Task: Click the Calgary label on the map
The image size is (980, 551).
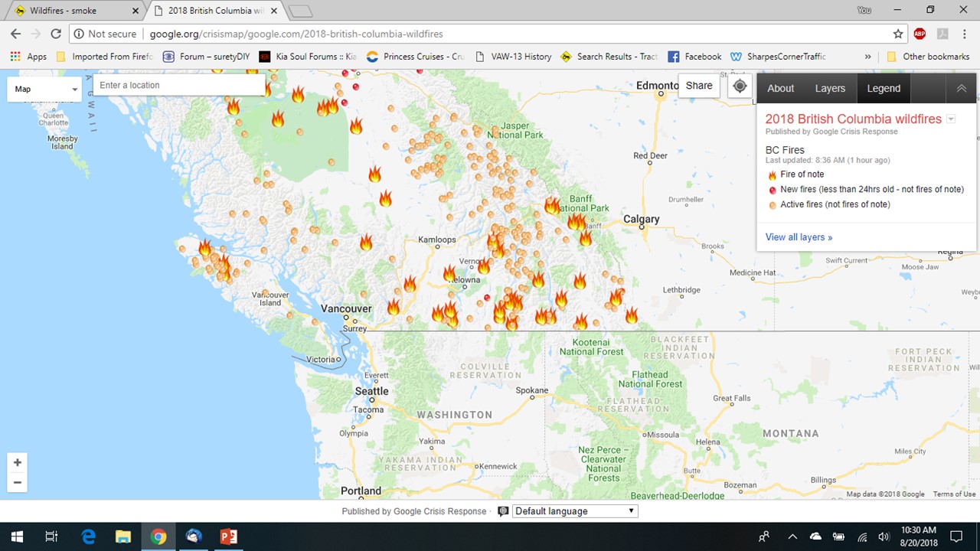Action: coord(641,219)
